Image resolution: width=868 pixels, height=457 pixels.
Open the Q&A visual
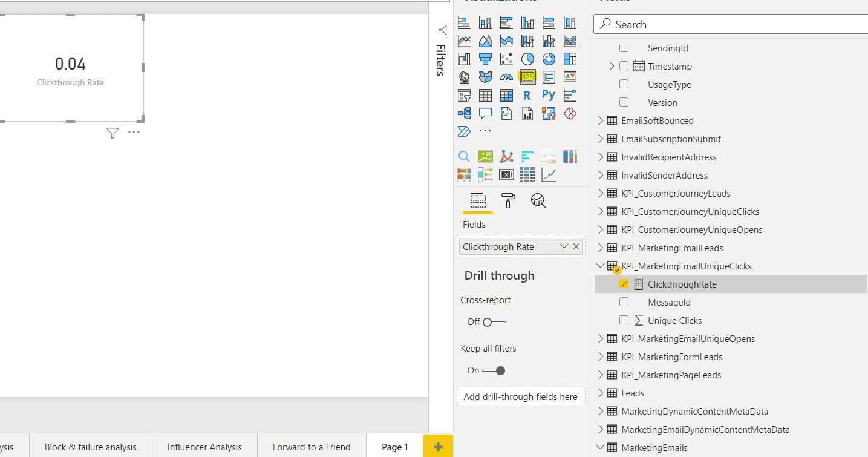[485, 113]
